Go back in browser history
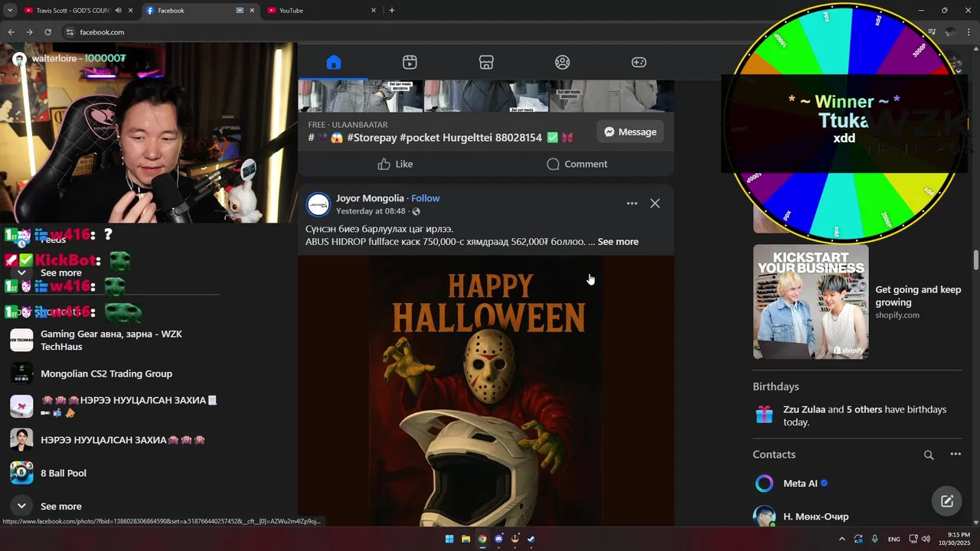The width and height of the screenshot is (980, 551). pos(11,32)
